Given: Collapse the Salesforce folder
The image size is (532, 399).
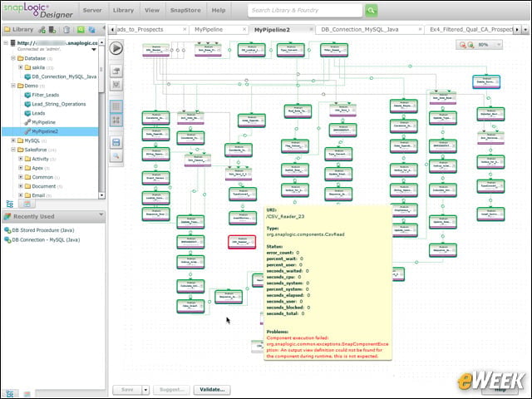Looking at the screenshot, I should 13,150.
